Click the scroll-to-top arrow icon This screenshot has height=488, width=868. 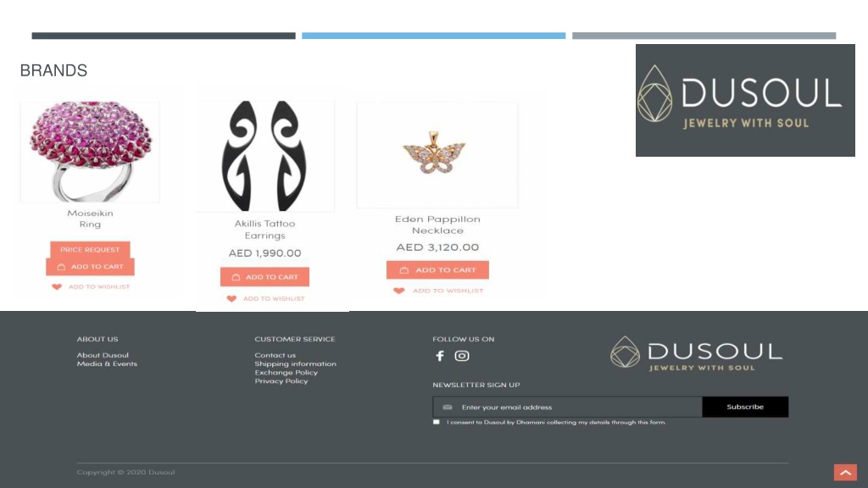(x=845, y=473)
